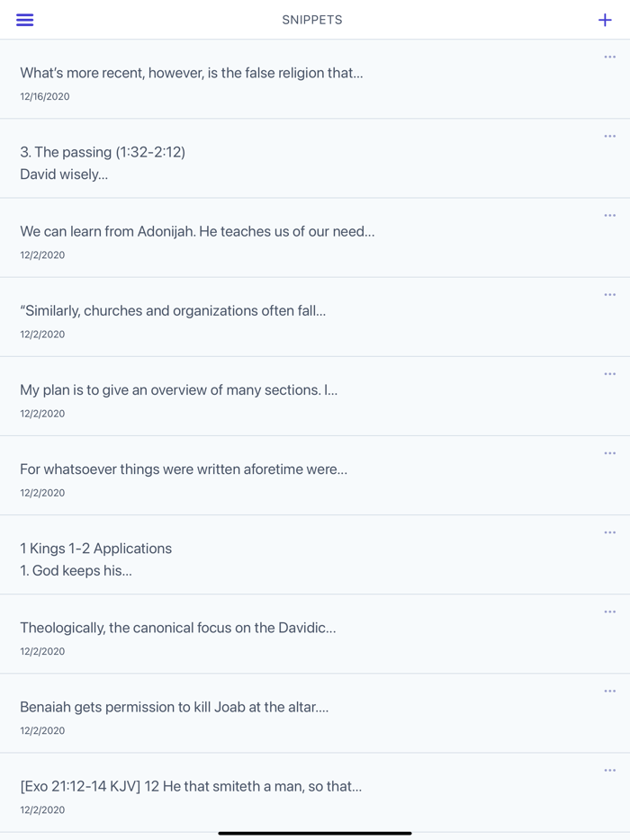630x840 pixels.
Task: Tap more options on 'My plan' snippet
Action: 609,374
